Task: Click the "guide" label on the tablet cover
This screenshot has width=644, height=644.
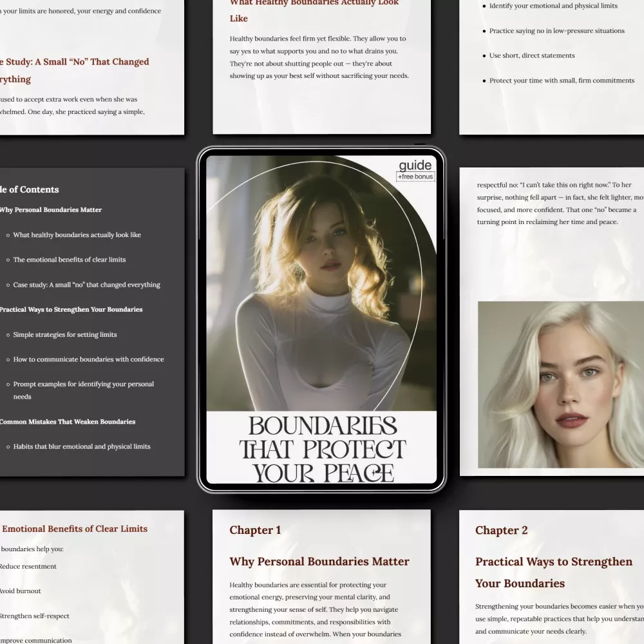Action: coord(415,166)
